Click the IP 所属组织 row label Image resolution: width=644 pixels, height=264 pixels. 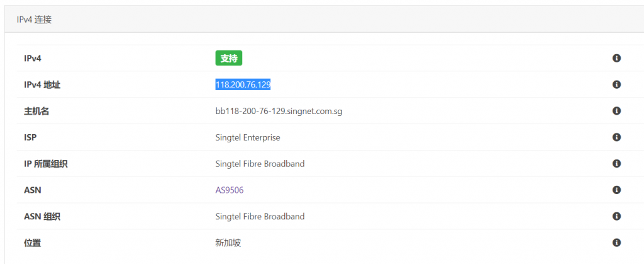click(x=45, y=164)
